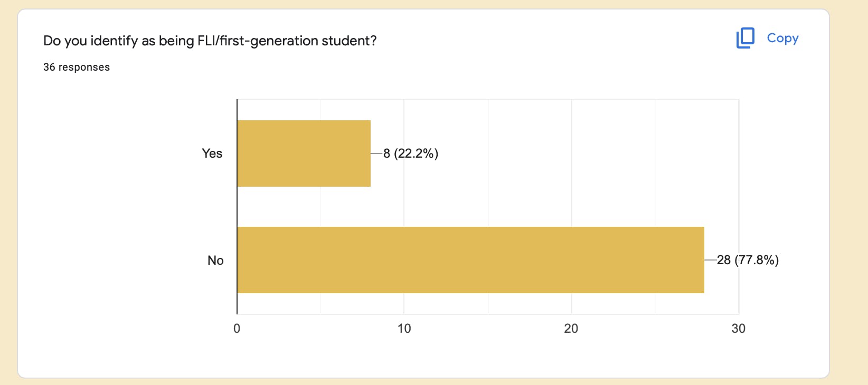
Task: Click the leader line beside the No bar value
Action: pos(710,260)
